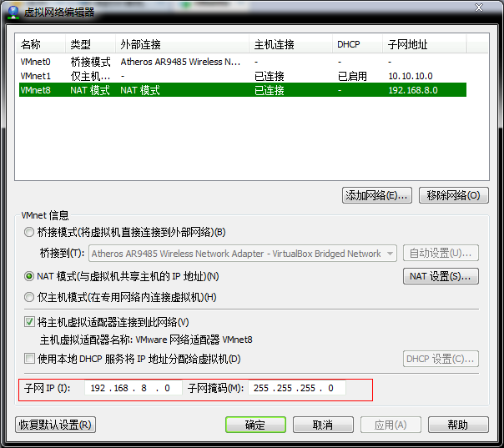Viewport: 504px width, 448px height.
Task: Select 仅主机模式 radio button
Action: 29,297
